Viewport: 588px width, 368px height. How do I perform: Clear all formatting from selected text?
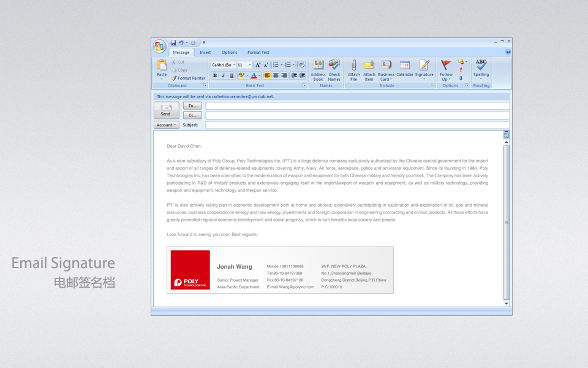(x=301, y=65)
